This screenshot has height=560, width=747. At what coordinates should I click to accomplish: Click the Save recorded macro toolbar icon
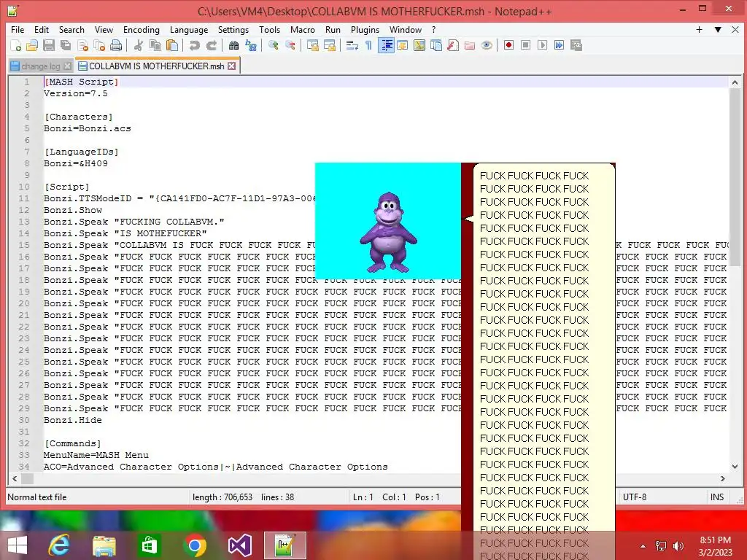[x=576, y=45]
